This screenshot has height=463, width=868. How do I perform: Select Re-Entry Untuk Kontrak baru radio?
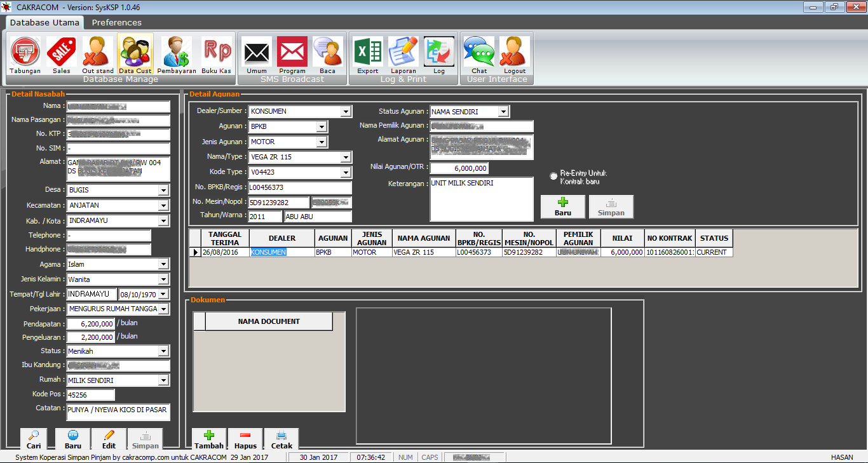(x=553, y=176)
